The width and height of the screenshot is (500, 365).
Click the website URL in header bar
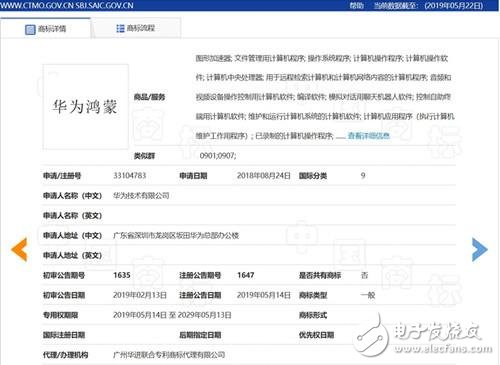[x=67, y=5]
